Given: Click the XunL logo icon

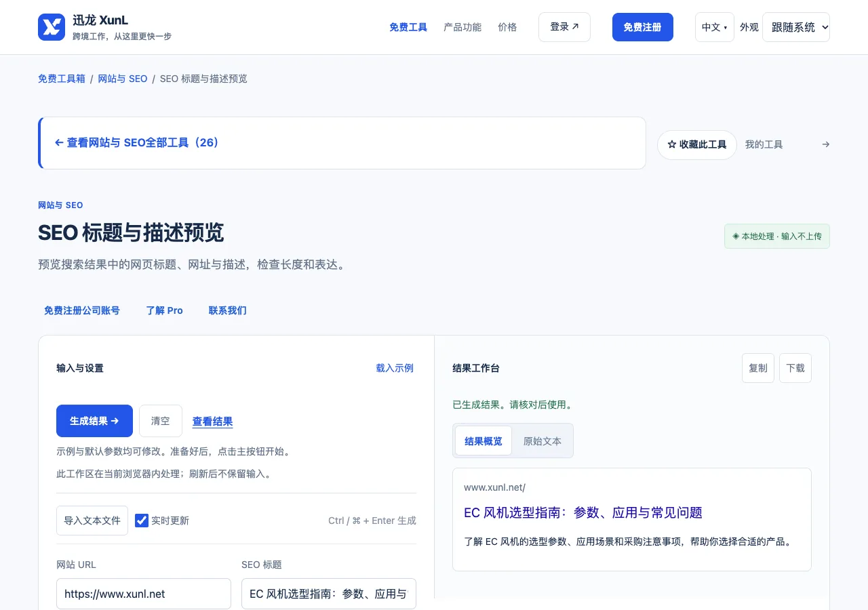Looking at the screenshot, I should click(x=52, y=27).
